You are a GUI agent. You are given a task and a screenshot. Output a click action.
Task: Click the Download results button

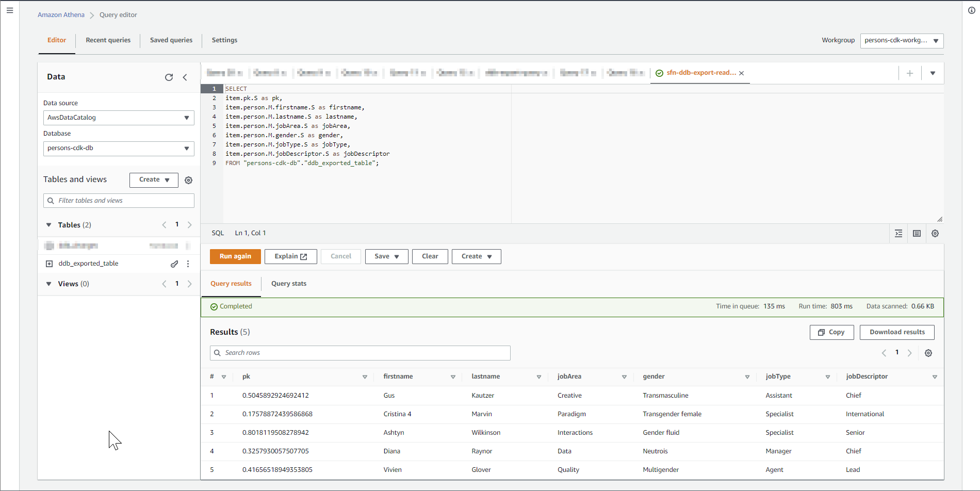coord(896,332)
